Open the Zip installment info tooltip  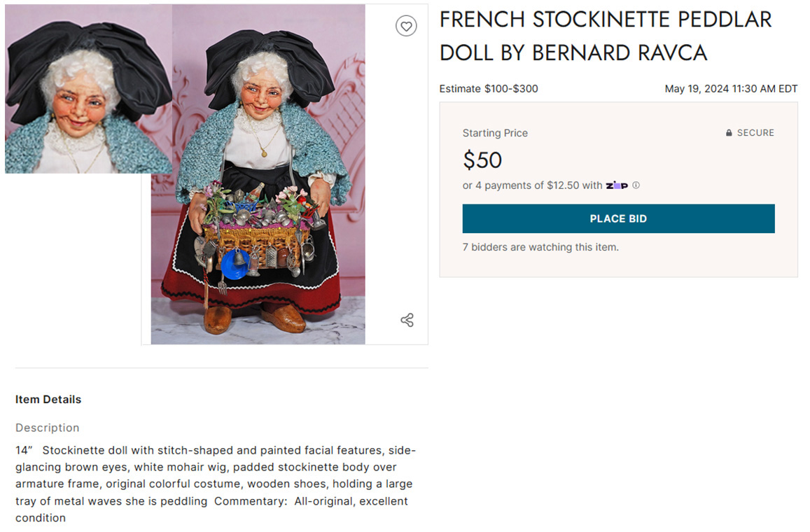(x=636, y=185)
